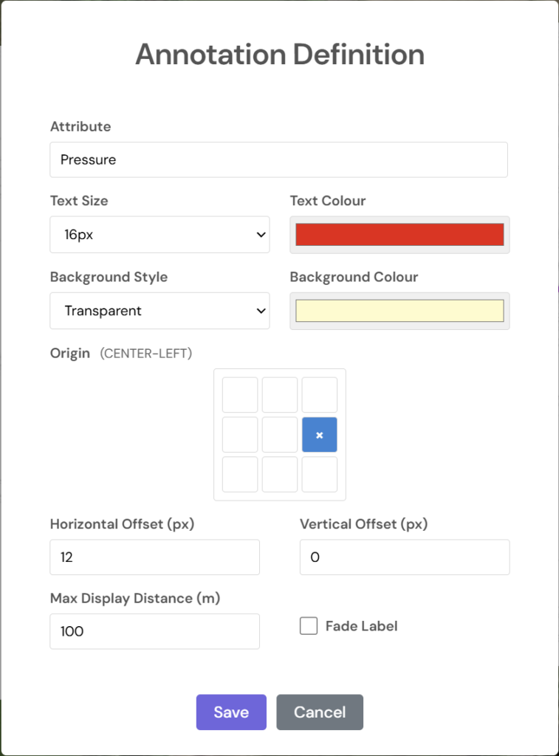This screenshot has height=756, width=559.
Task: Select the top-left origin grid cell
Action: coord(240,395)
